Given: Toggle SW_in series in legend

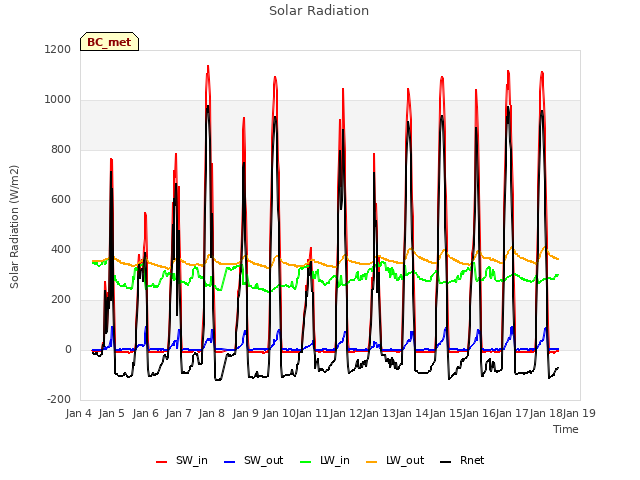Looking at the screenshot, I should (182, 460).
